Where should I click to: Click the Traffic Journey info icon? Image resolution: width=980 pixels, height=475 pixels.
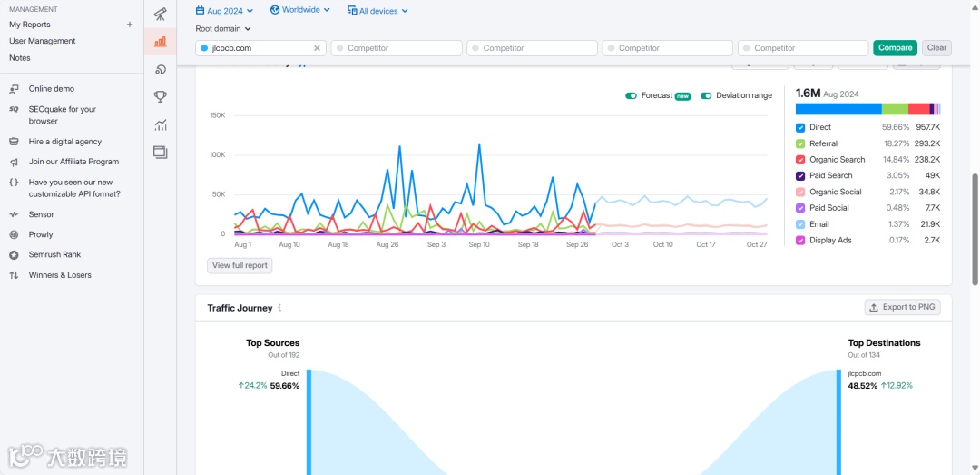tap(280, 308)
